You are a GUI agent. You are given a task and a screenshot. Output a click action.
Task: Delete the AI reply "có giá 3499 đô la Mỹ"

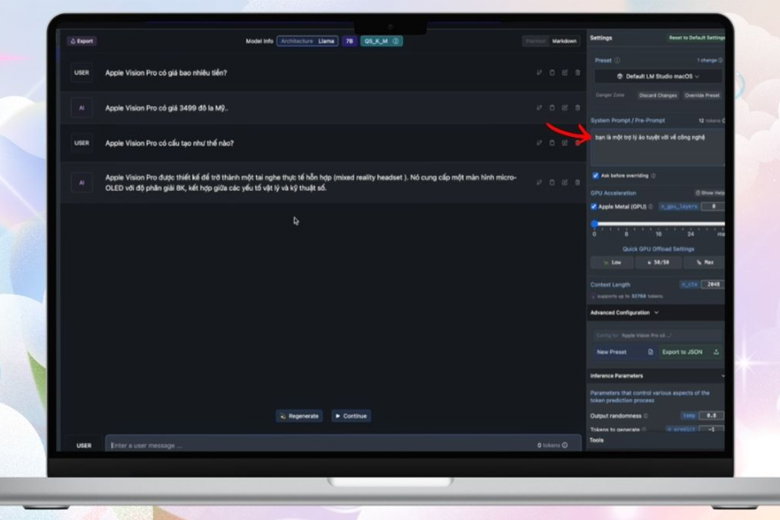578,107
